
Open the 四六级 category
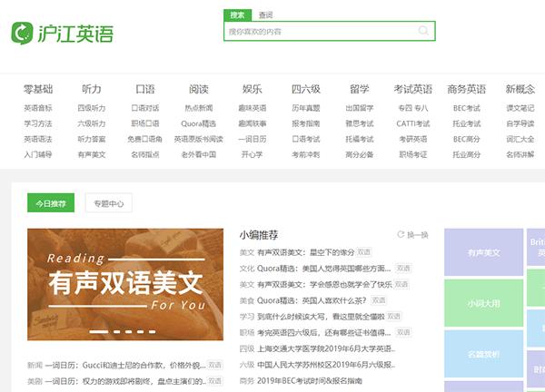click(x=306, y=89)
